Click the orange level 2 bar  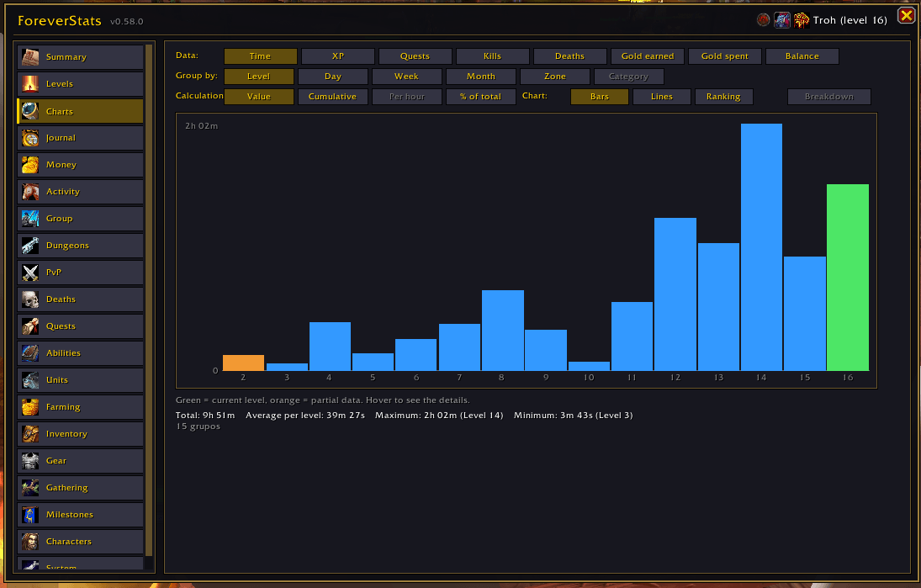pos(243,363)
